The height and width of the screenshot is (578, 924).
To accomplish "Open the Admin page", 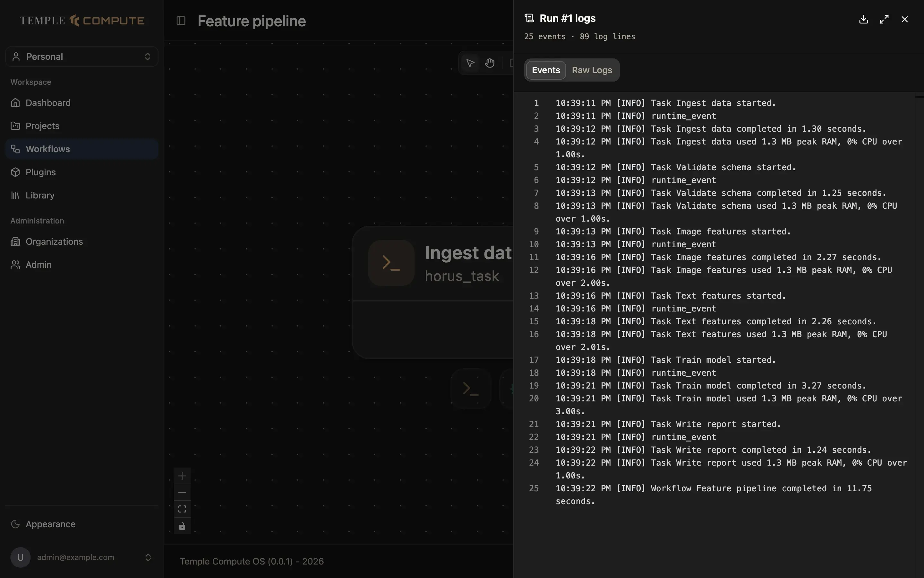I will [x=82, y=265].
